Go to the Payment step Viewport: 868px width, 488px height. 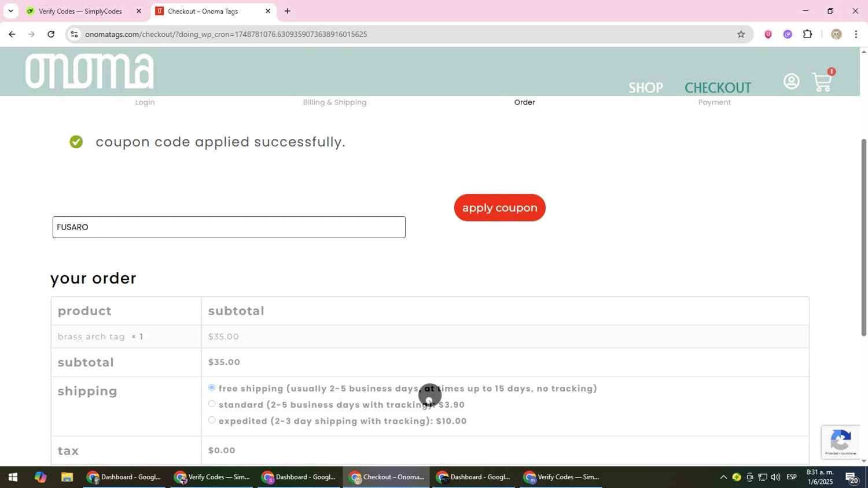click(714, 102)
